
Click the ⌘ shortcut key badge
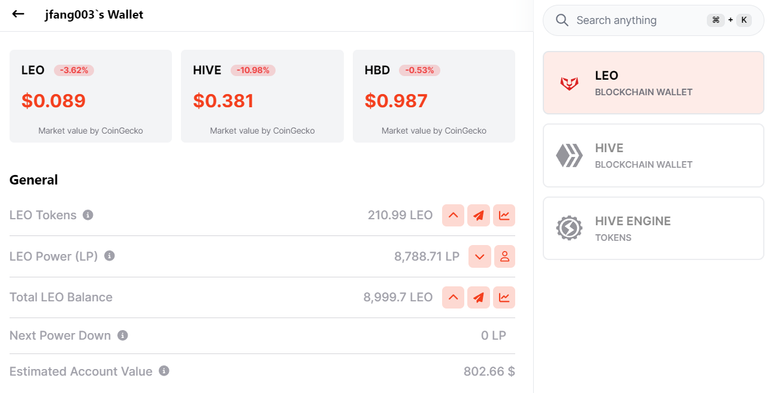tap(716, 20)
